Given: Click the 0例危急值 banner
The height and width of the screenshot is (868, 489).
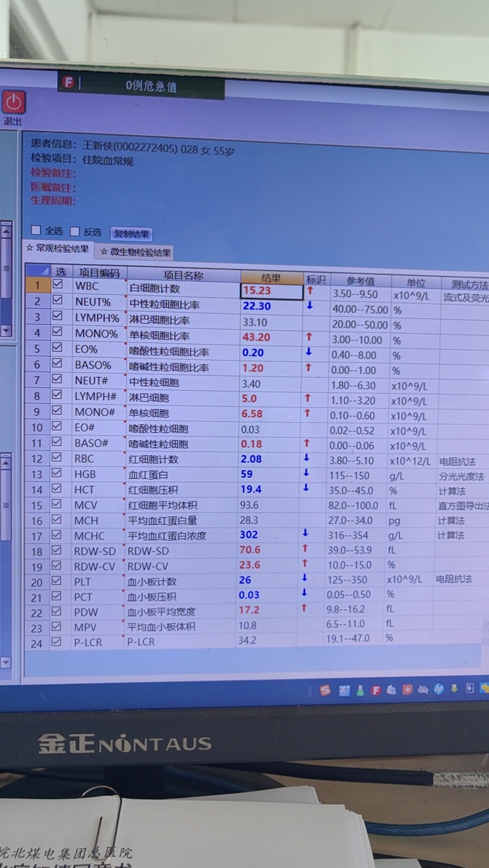Looking at the screenshot, I should (x=151, y=85).
